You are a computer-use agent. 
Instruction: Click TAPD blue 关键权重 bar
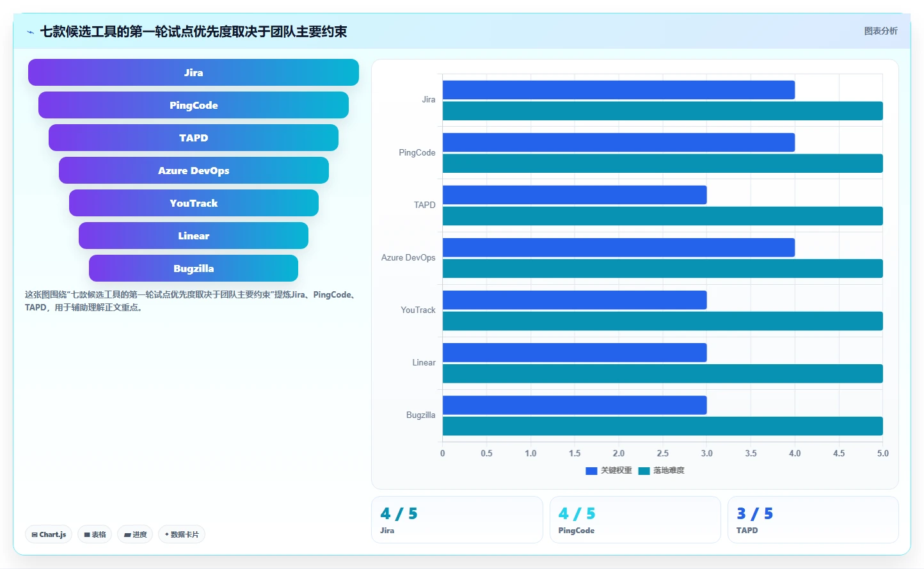[x=575, y=195]
